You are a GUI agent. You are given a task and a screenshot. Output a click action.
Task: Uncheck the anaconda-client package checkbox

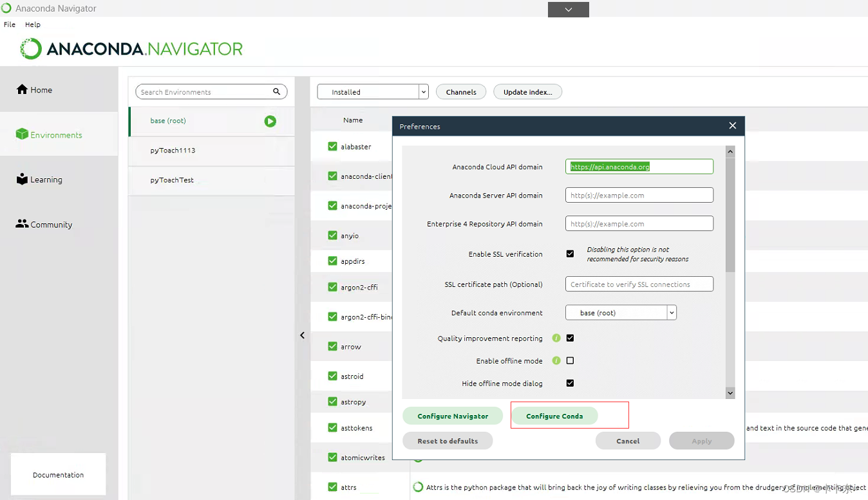332,176
